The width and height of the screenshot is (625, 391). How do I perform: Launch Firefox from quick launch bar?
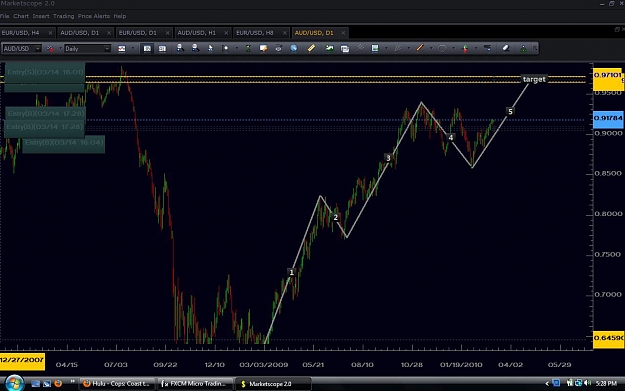pyautogui.click(x=58, y=383)
